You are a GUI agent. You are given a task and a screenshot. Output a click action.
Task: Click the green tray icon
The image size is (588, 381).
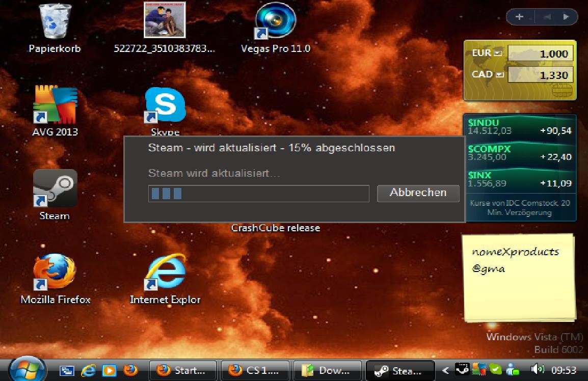click(x=495, y=370)
